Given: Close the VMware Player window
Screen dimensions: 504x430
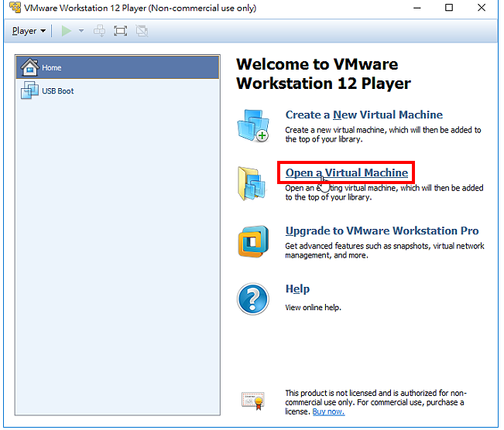Looking at the screenshot, I should [482, 8].
